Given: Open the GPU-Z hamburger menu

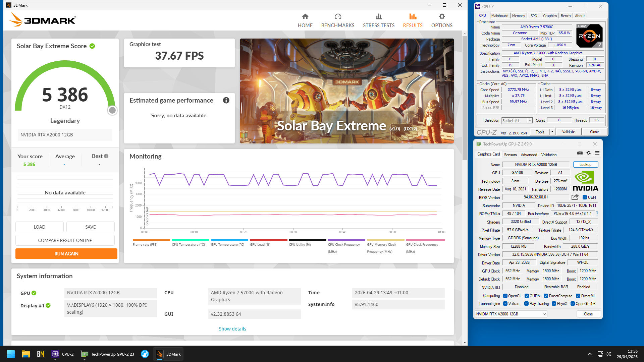Looking at the screenshot, I should coord(597,153).
